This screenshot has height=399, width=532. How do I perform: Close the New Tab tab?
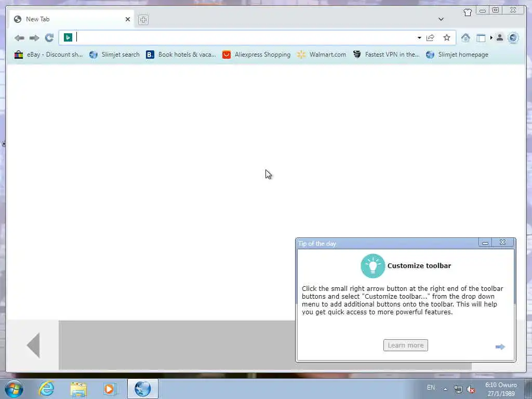tap(128, 19)
